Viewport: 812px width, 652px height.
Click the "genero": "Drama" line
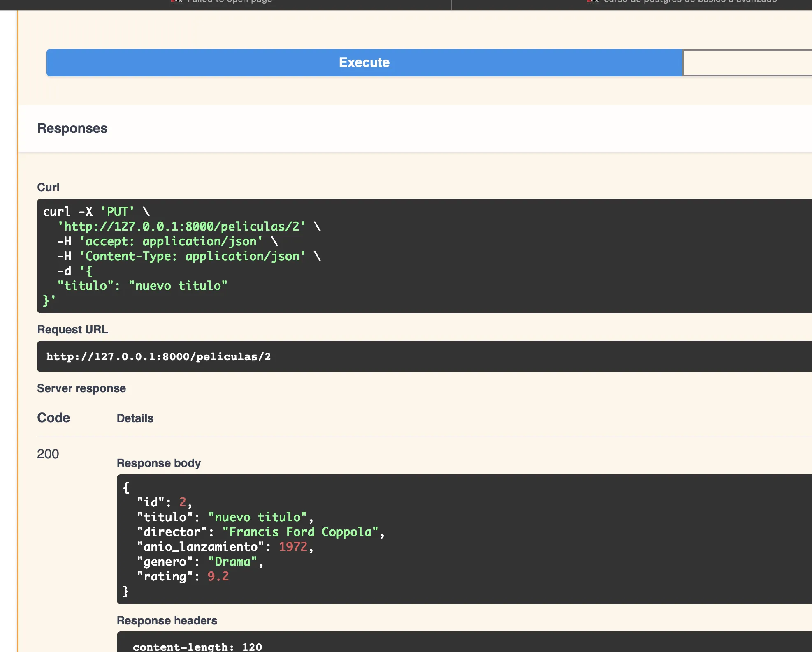(x=200, y=562)
